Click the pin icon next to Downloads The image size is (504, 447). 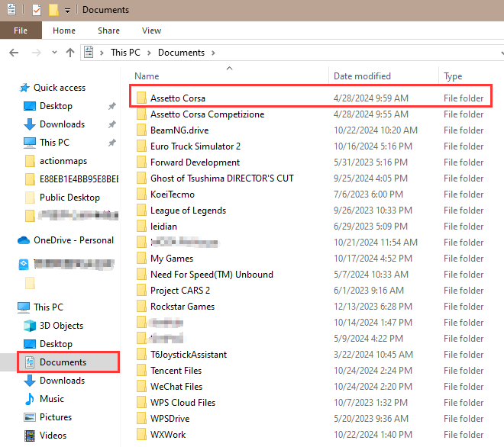tap(111, 124)
